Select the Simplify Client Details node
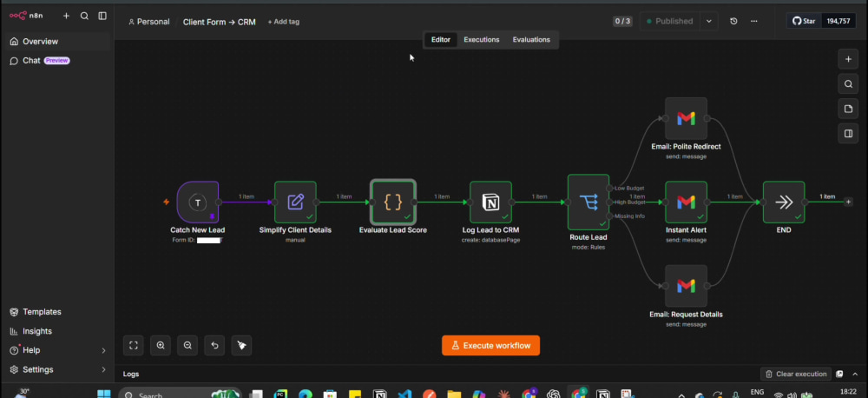The height and width of the screenshot is (398, 868). [296, 202]
